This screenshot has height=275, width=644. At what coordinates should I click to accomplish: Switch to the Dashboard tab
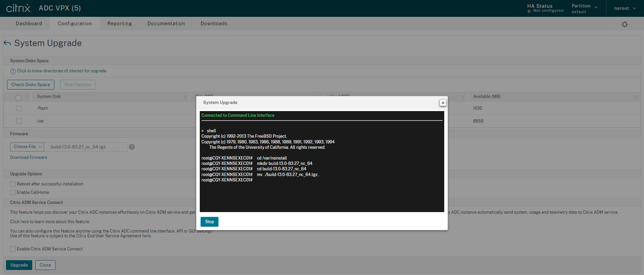point(29,24)
